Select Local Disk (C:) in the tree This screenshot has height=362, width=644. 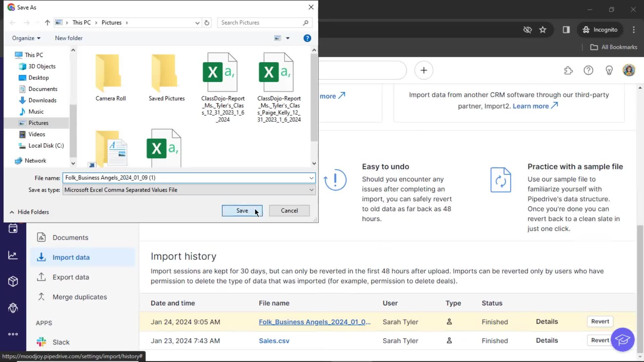pos(46,145)
